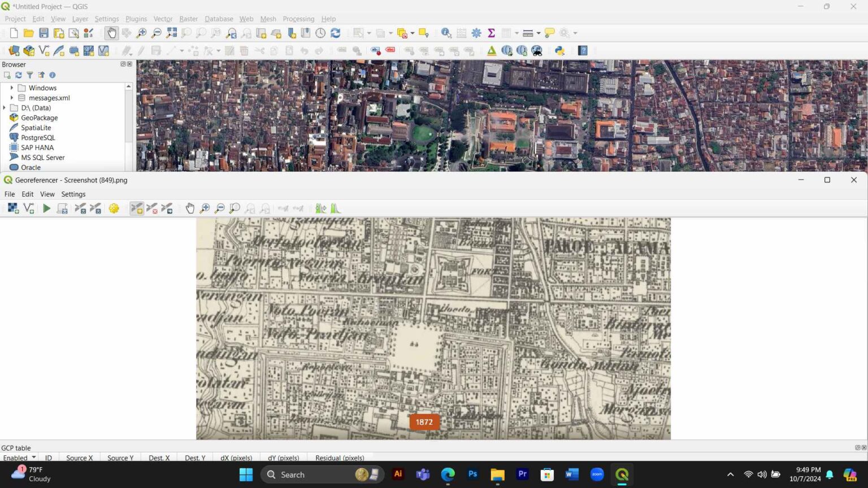This screenshot has width=868, height=488.
Task: Toggle Pan tool in Georeferencer toolbar
Action: 190,208
